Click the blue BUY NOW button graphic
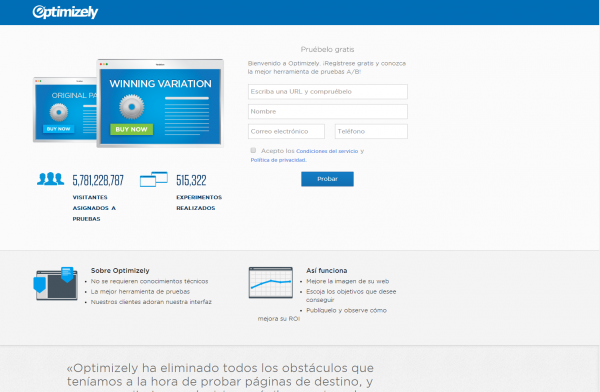The height and width of the screenshot is (392, 600). pos(59,129)
